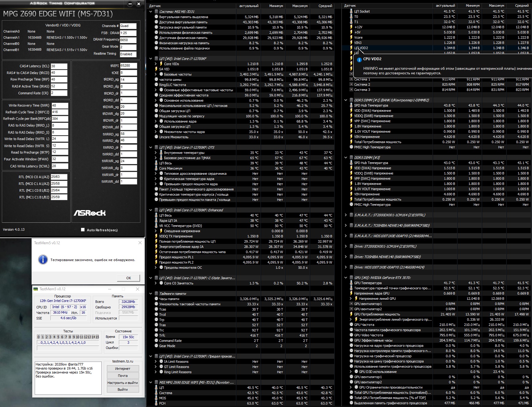Open the testmem.tz.ru link

(123, 361)
